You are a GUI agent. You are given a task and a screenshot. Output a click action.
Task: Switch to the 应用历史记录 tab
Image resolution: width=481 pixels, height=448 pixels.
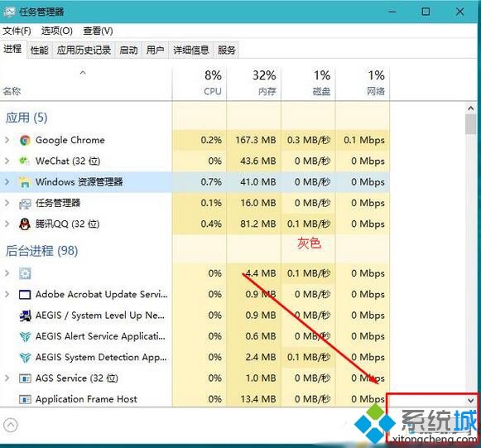[x=84, y=50]
